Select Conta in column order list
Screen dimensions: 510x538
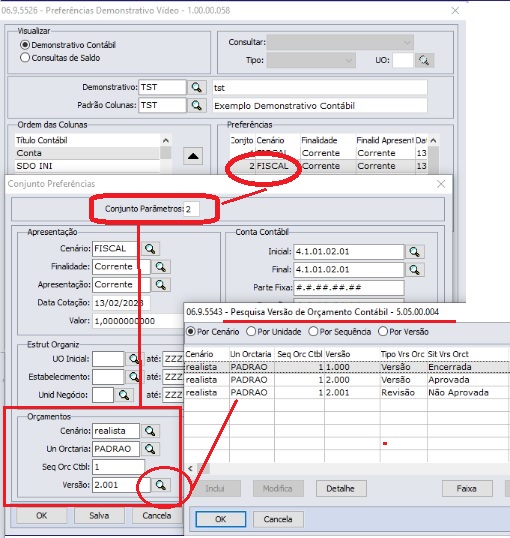click(x=87, y=153)
